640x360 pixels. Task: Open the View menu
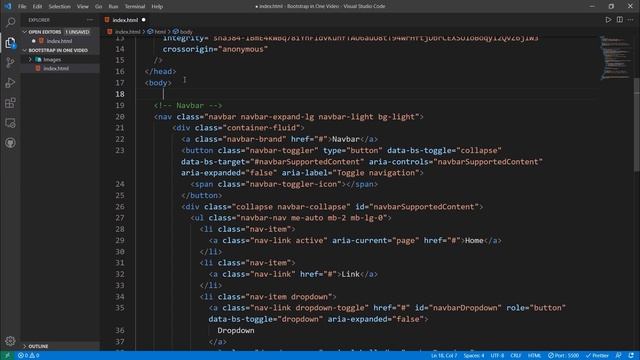click(x=82, y=7)
